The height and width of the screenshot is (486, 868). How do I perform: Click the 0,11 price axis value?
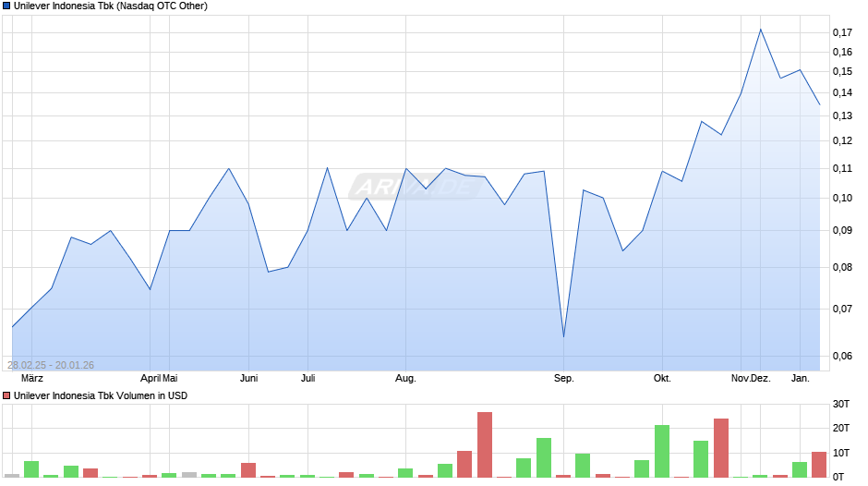(842, 168)
